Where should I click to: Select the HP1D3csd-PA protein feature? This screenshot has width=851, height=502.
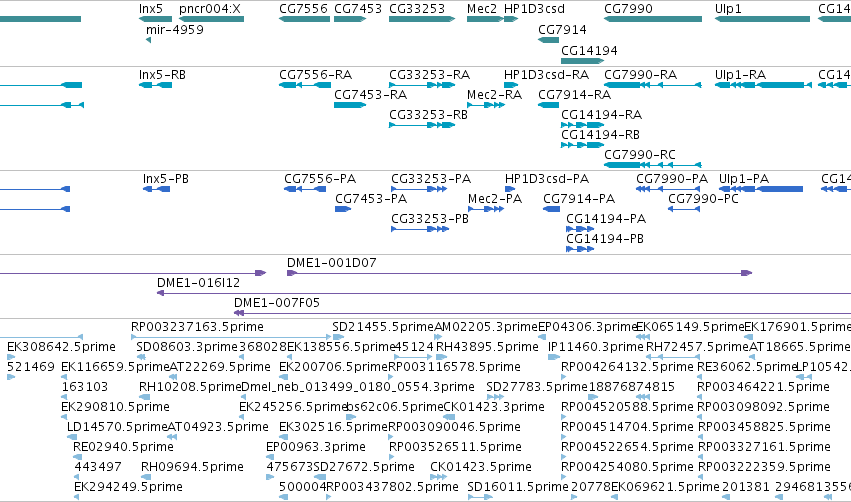[x=510, y=189]
